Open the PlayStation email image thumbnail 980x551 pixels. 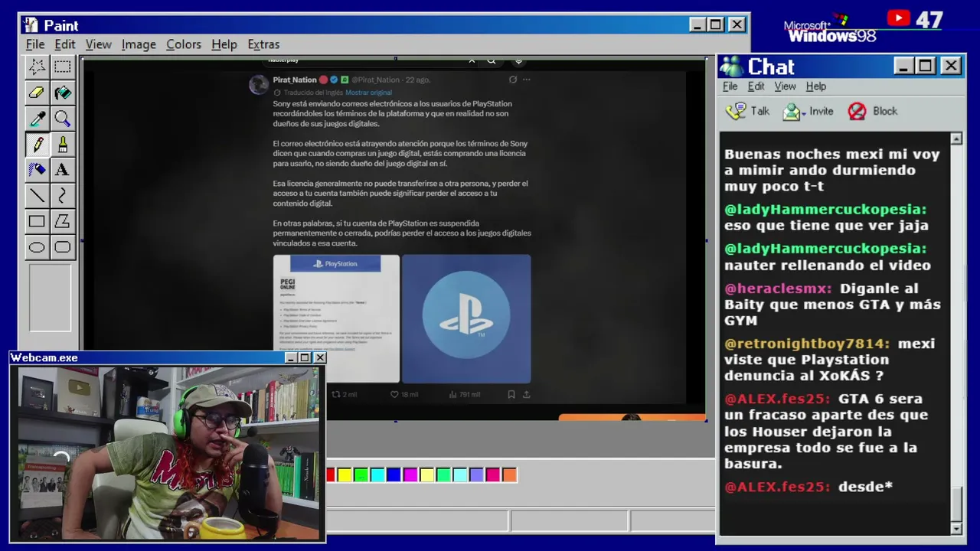pos(336,318)
